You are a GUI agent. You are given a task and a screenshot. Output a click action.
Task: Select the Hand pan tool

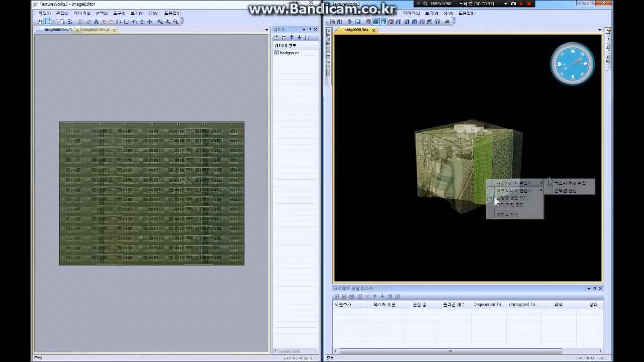click(x=40, y=22)
